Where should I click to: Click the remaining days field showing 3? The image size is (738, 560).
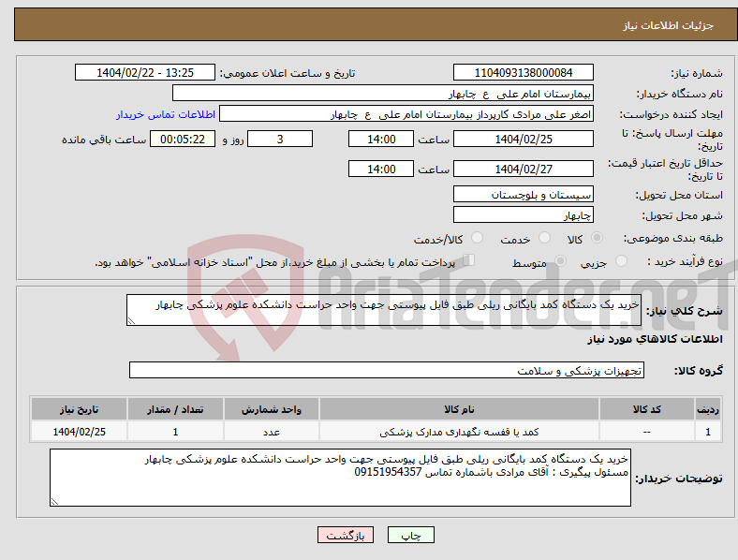coord(280,139)
